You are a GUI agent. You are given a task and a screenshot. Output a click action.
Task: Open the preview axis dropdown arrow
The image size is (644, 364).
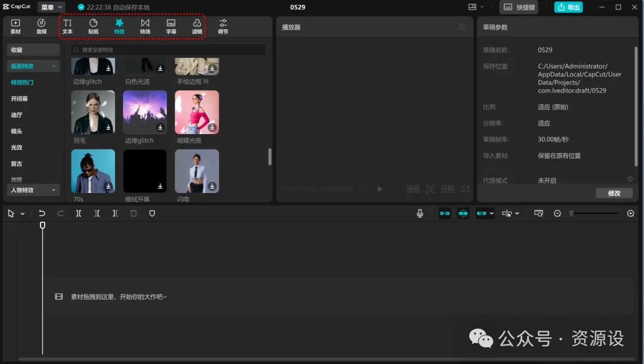(517, 213)
